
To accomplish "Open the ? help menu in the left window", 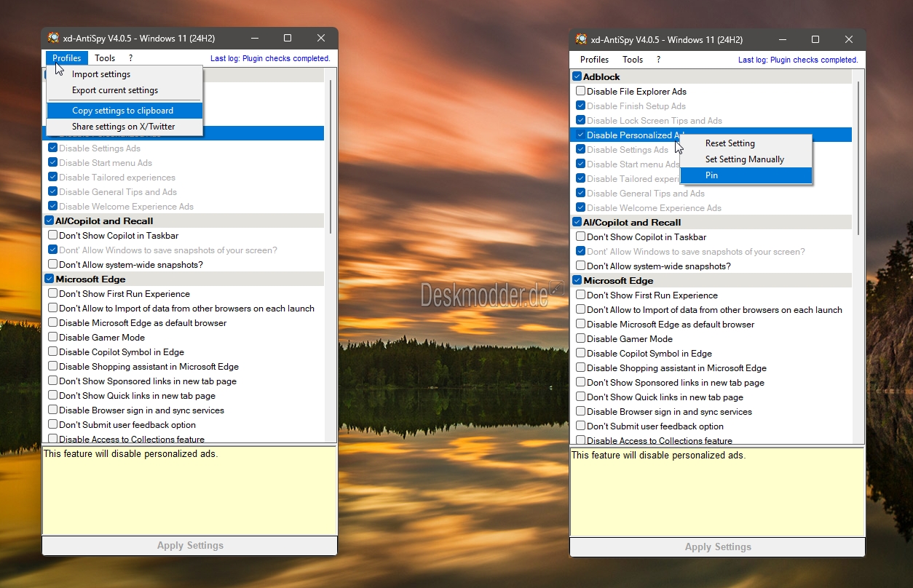I will (x=131, y=58).
